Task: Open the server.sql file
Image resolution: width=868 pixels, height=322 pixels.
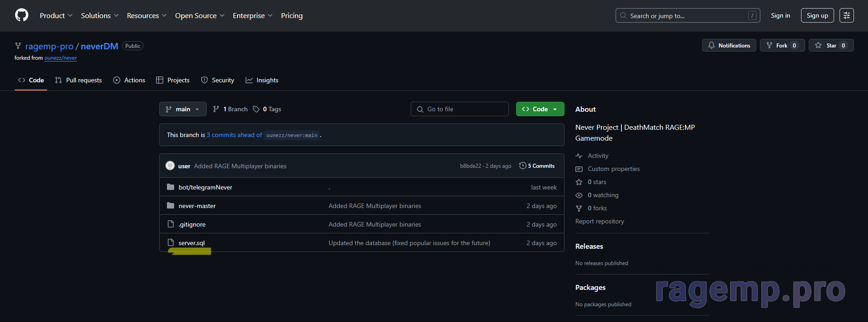Action: coord(192,243)
